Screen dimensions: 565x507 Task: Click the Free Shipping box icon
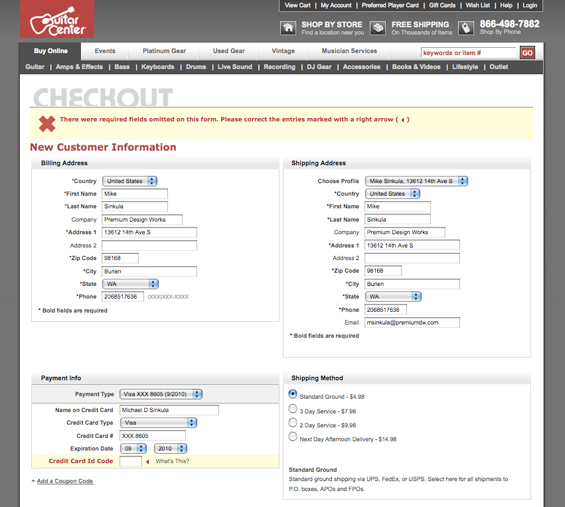[x=378, y=28]
